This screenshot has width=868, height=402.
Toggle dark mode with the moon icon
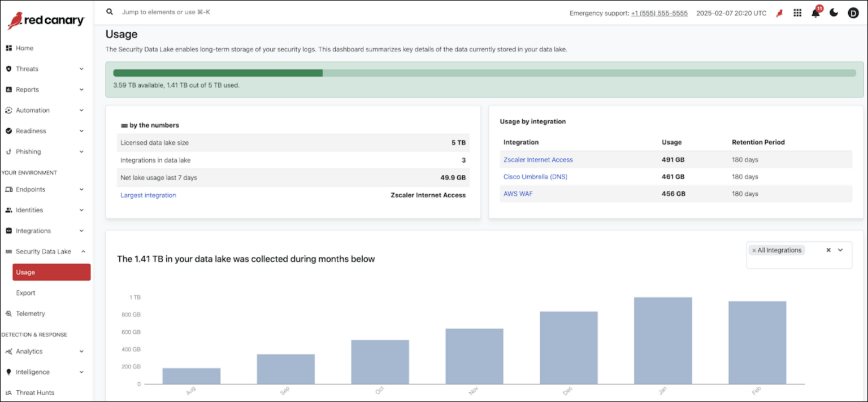click(834, 13)
